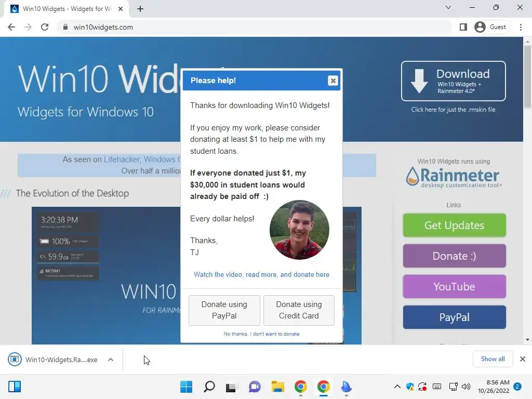Open the Chrome three-dot menu
Viewport: 532px width, 399px height.
521,27
